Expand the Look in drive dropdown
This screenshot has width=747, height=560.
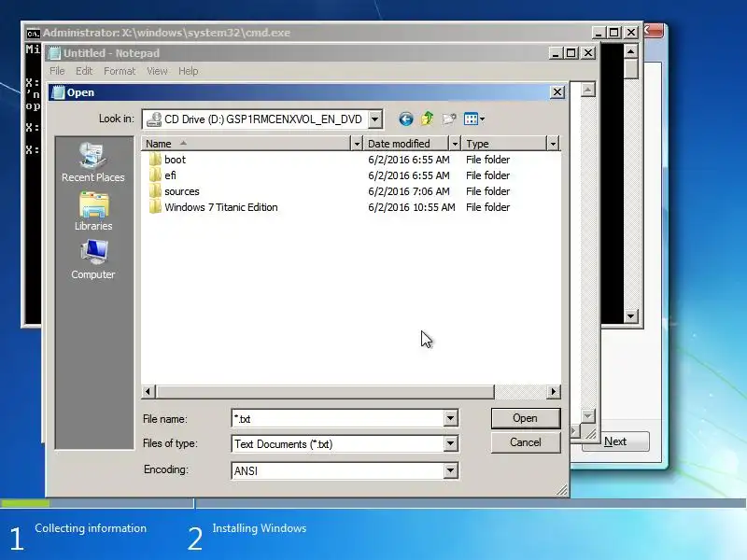click(x=375, y=119)
